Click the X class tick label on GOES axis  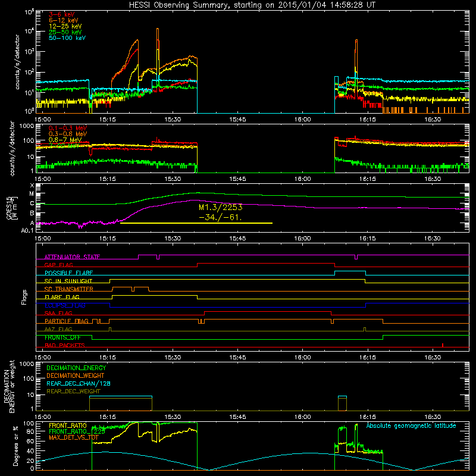coord(32,186)
